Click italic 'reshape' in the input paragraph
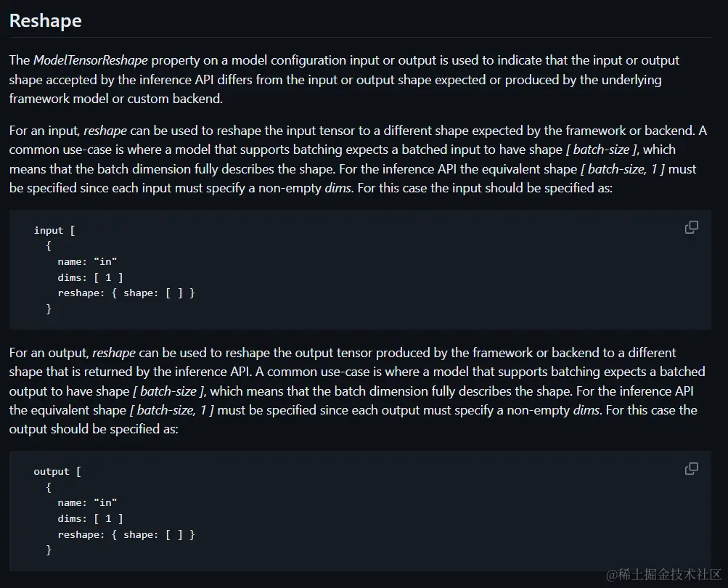 coord(105,131)
